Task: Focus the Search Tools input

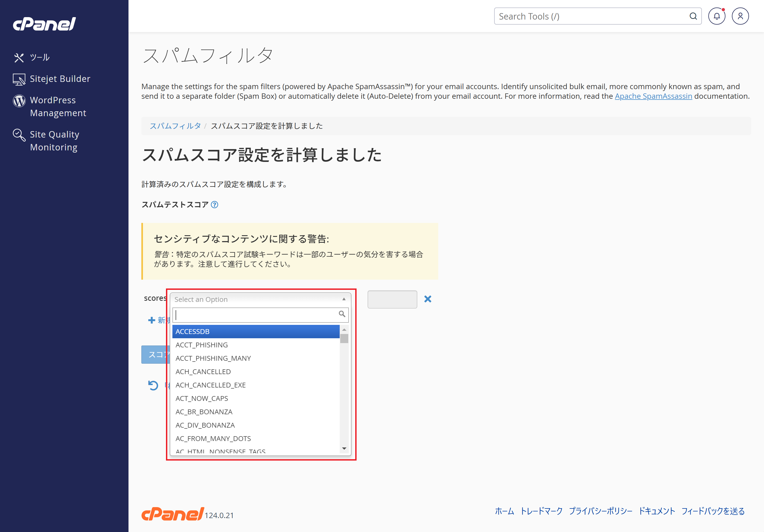Action: coord(597,16)
